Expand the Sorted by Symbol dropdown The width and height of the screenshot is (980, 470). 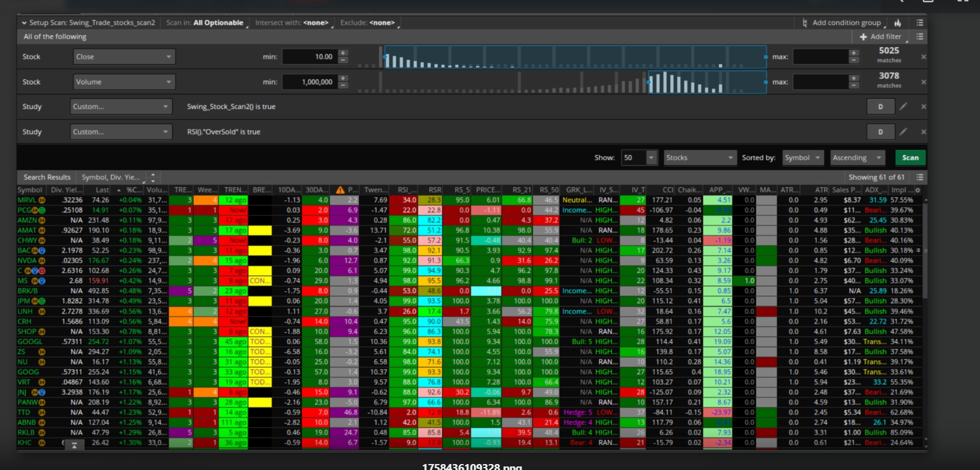point(802,157)
